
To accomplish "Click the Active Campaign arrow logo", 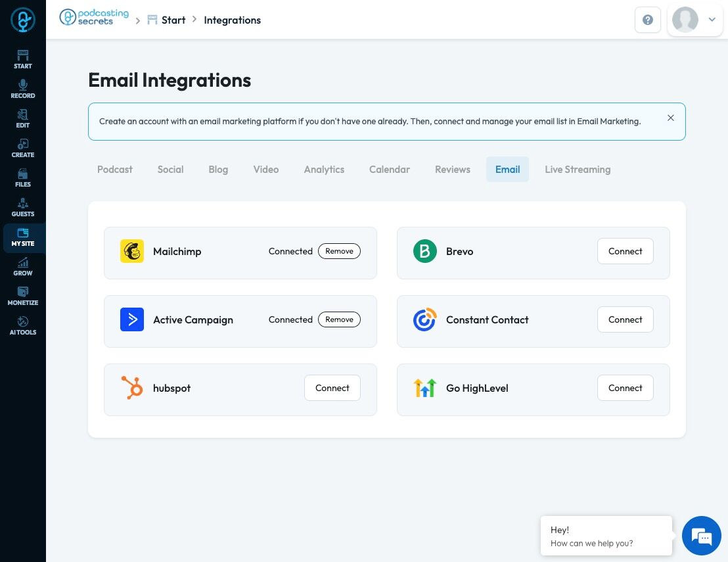I will [132, 319].
